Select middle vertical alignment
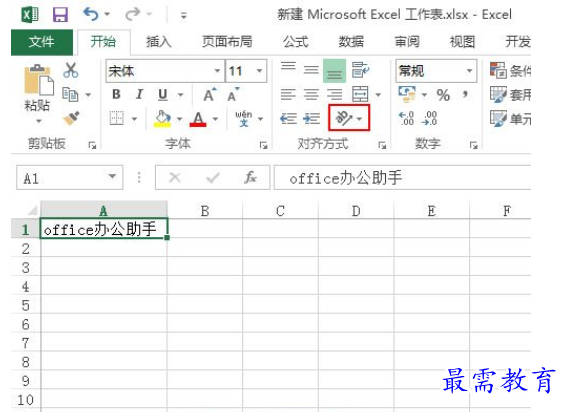 click(311, 69)
